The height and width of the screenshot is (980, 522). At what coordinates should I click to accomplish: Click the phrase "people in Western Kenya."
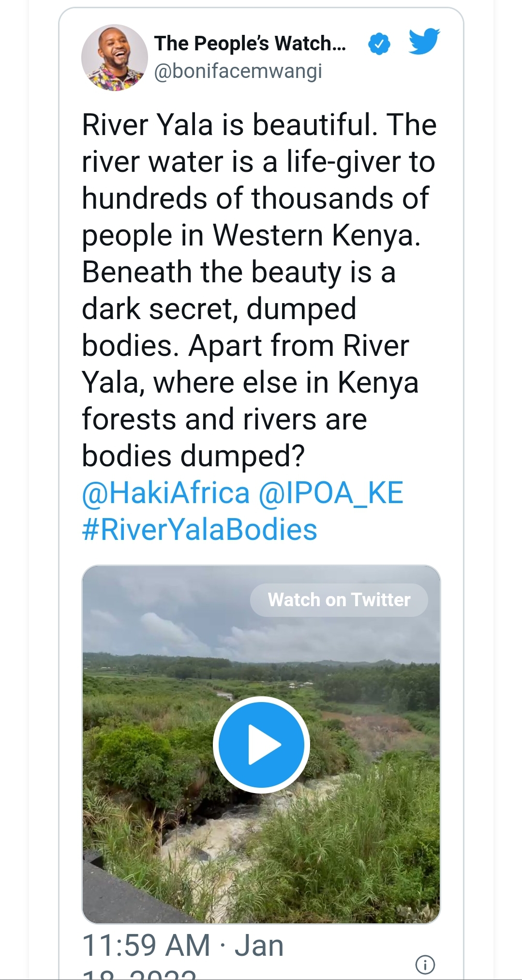(x=251, y=235)
